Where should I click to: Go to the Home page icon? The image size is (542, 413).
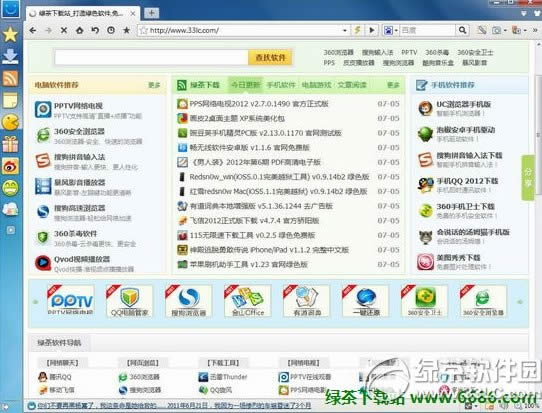pyautogui.click(x=80, y=30)
